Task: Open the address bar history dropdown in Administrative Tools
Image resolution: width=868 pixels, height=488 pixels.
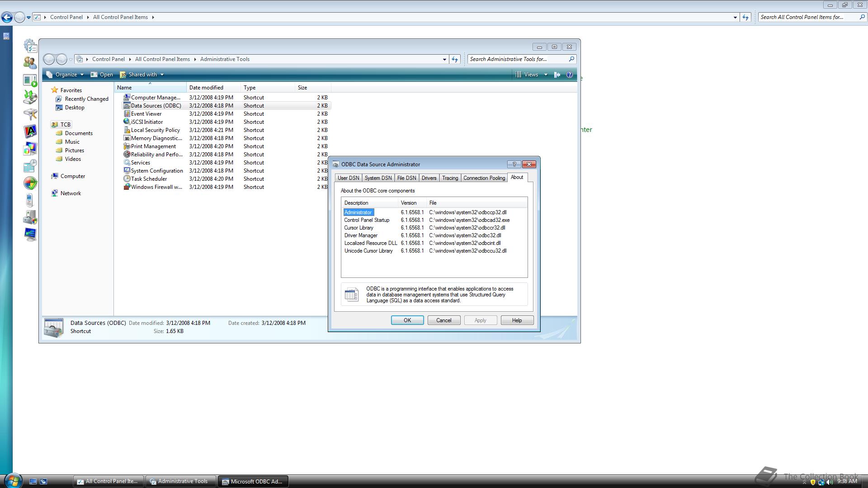Action: coord(444,59)
